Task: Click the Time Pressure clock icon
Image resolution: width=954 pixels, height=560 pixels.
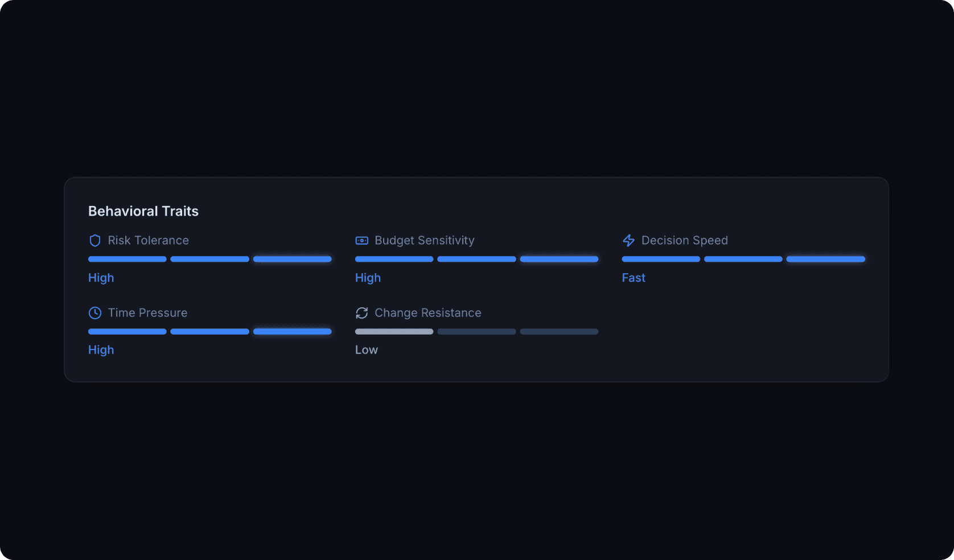Action: (x=95, y=313)
